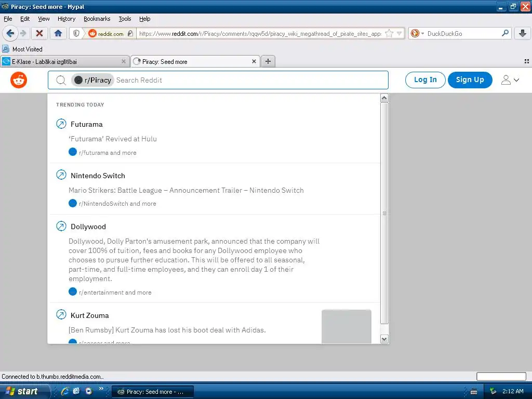Image resolution: width=532 pixels, height=399 pixels.
Task: Launch the media player quick launch icon
Action: tap(89, 391)
